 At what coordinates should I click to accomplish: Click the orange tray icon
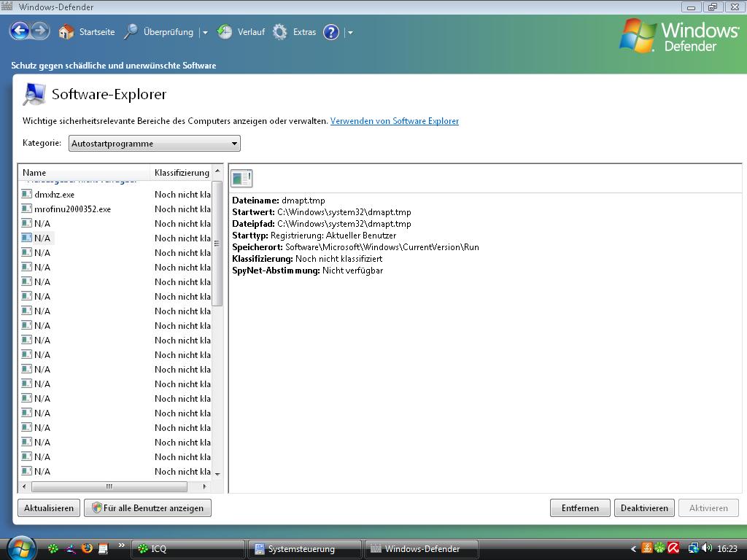647,548
